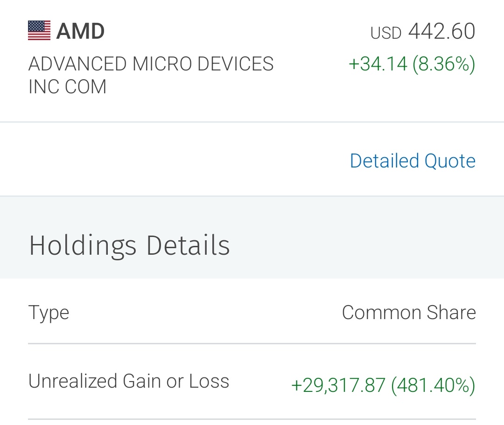The height and width of the screenshot is (425, 504).
Task: Click the letter H in Holdings
Action: 38,245
